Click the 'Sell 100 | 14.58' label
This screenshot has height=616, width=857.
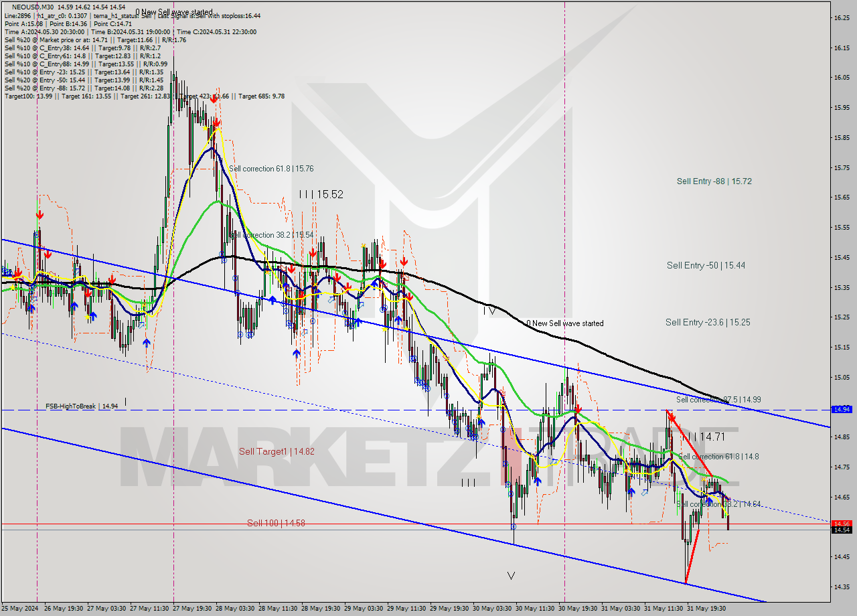pyautogui.click(x=276, y=523)
